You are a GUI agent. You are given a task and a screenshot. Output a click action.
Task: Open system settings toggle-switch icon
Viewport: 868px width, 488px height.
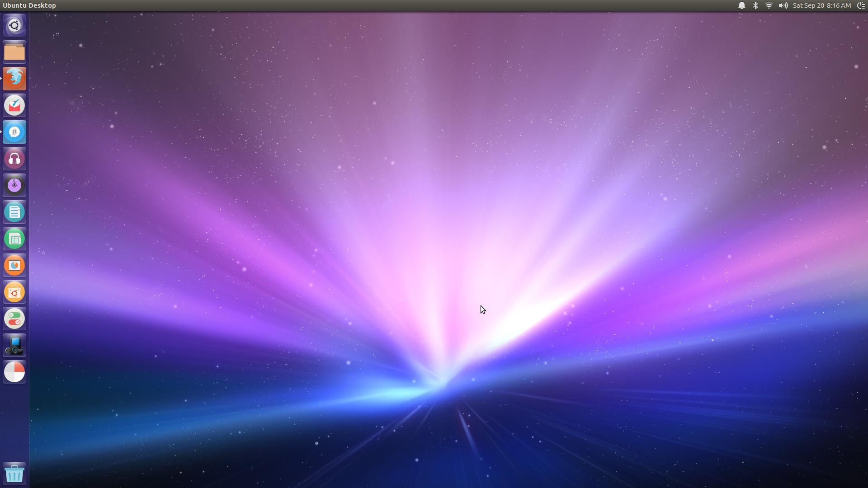pyautogui.click(x=14, y=319)
